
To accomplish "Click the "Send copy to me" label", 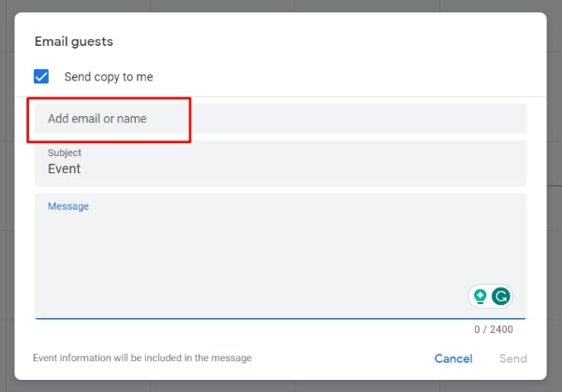I will 109,77.
